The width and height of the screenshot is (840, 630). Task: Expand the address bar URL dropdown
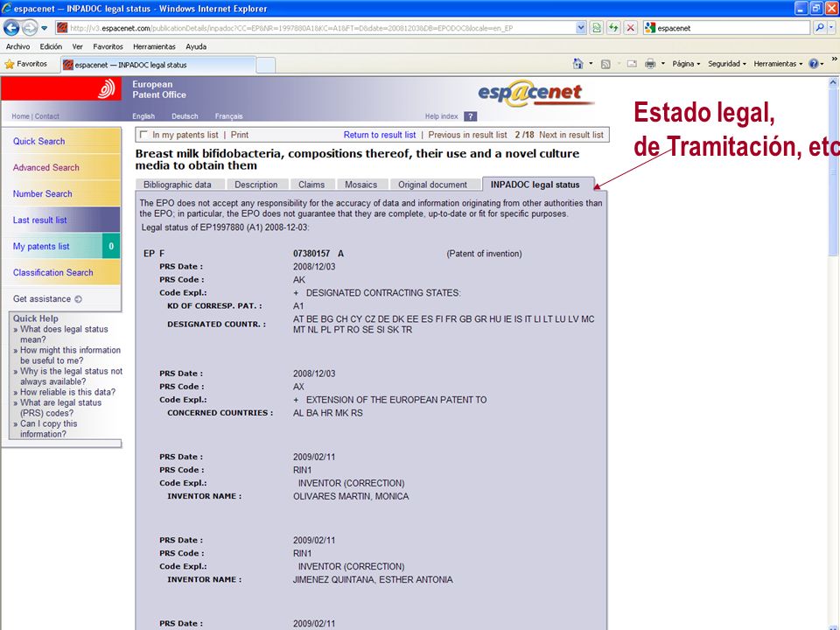581,28
